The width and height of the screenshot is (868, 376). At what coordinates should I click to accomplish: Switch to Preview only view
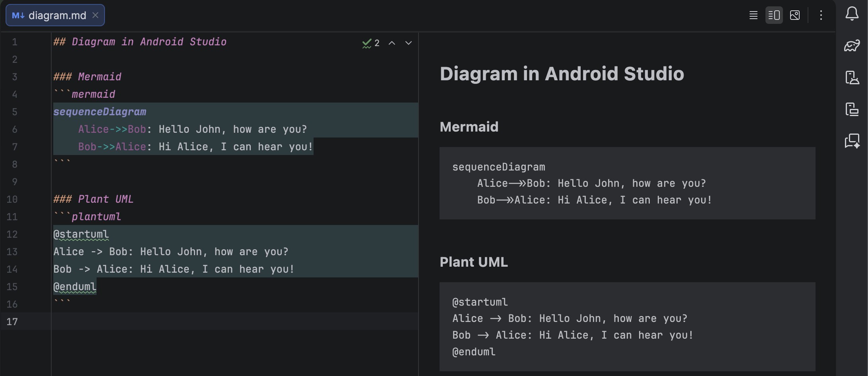pyautogui.click(x=794, y=16)
